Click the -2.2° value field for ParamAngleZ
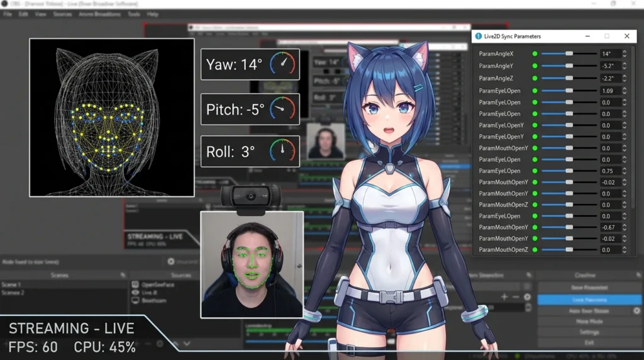 pos(610,78)
